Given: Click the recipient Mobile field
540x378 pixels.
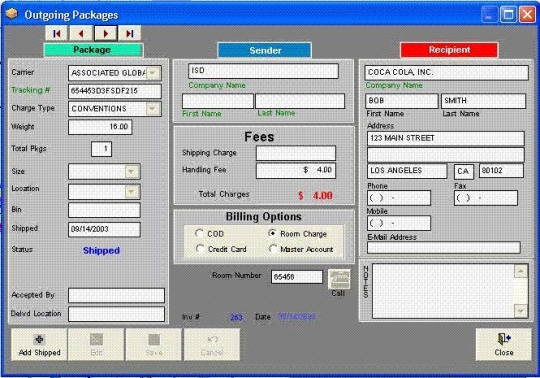Looking at the screenshot, I should pos(399,223).
